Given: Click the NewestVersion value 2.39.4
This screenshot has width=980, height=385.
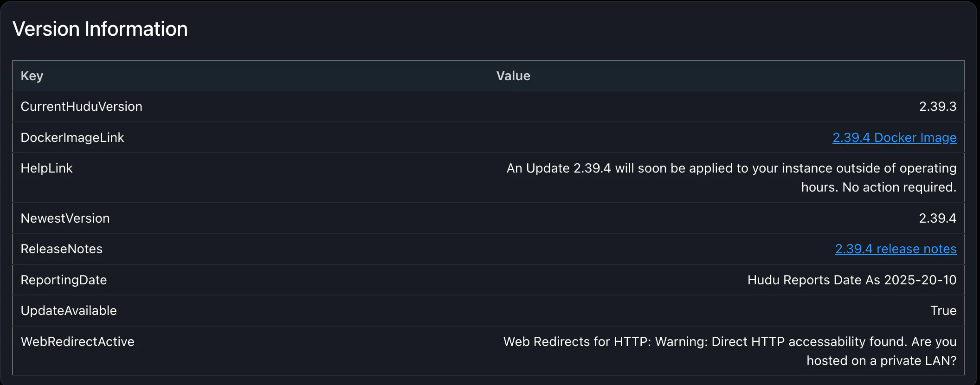Looking at the screenshot, I should pos(937,218).
